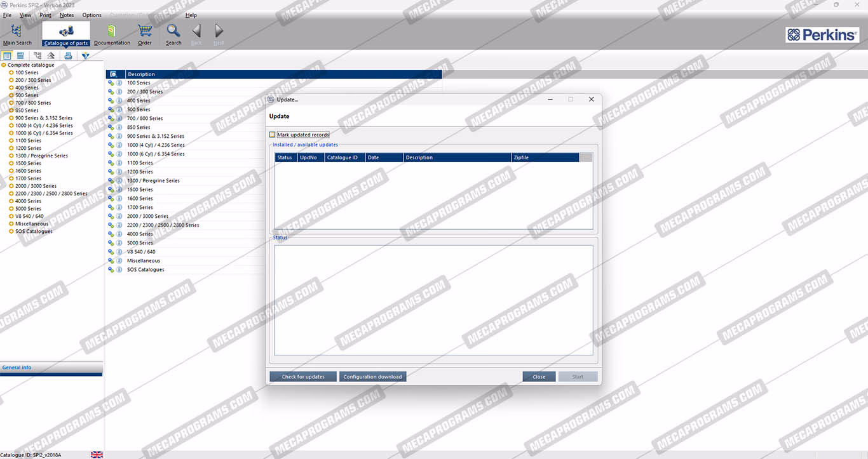The height and width of the screenshot is (459, 868).
Task: Click the collapse-all double arrow icon
Action: click(x=51, y=56)
